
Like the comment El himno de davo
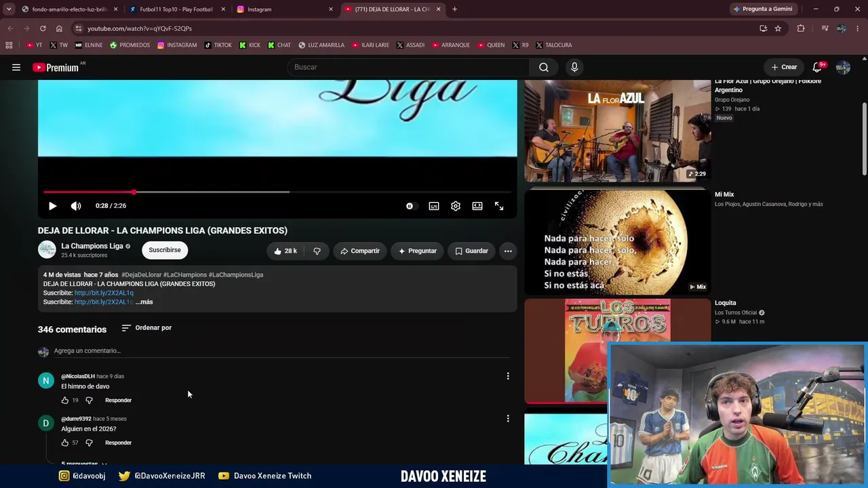pos(65,401)
